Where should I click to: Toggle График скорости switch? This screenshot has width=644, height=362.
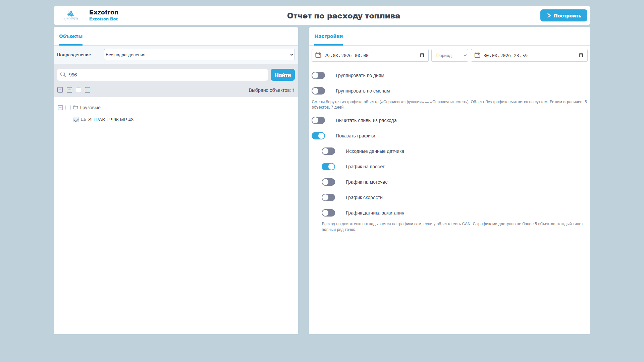point(328,197)
